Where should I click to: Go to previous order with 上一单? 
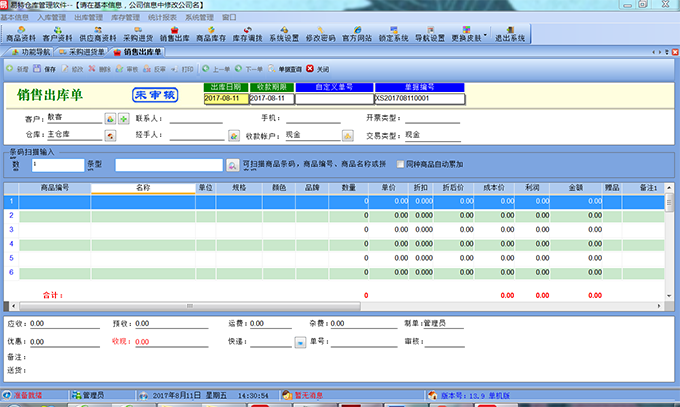[x=216, y=69]
